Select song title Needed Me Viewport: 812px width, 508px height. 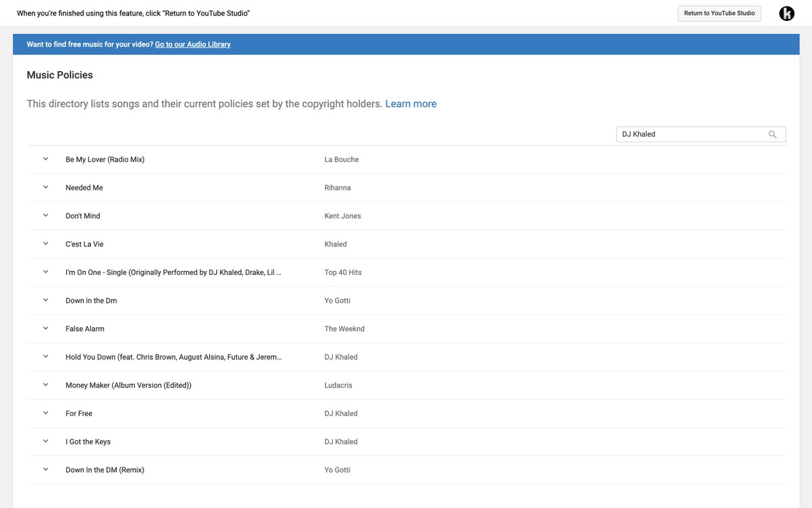pyautogui.click(x=85, y=188)
